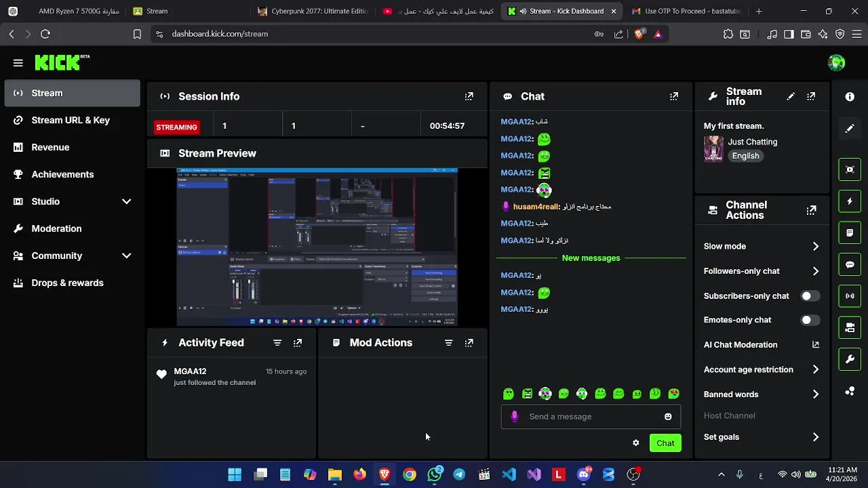Pop out the Channel Actions panel
The image size is (868, 488).
[811, 210]
